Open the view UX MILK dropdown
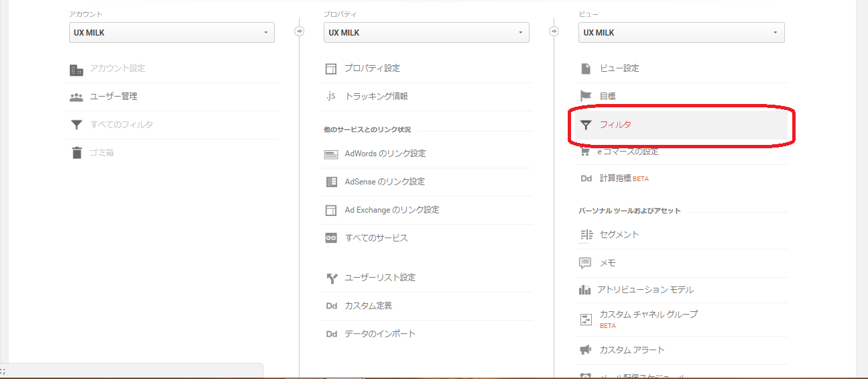Viewport: 868px width, 379px height. [x=681, y=33]
